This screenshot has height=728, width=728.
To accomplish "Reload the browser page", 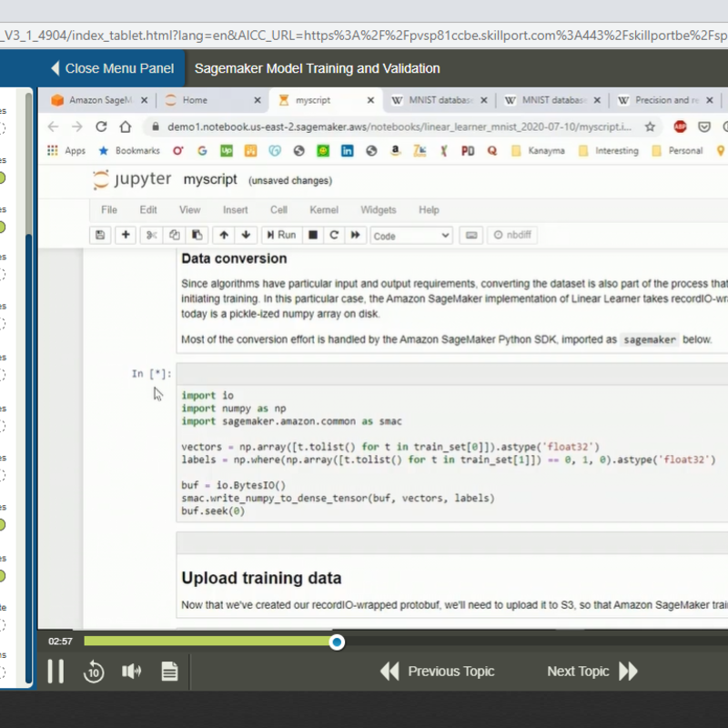I will tap(101, 126).
